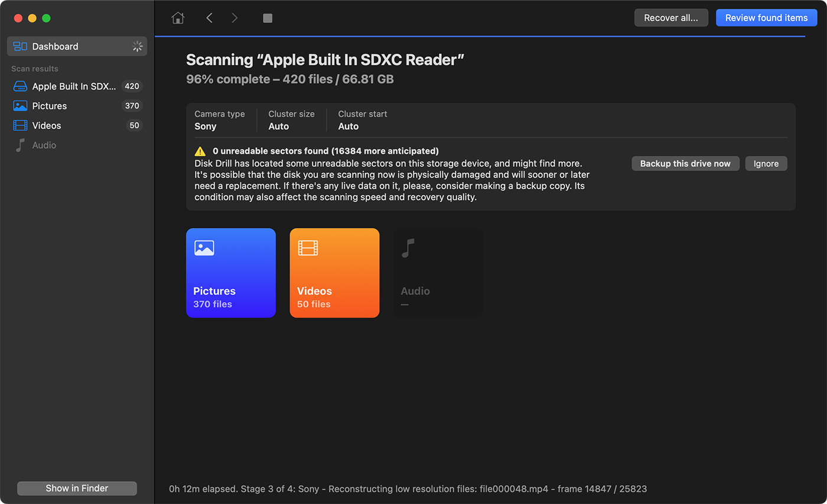Click the blue scan progress bar
827x504 pixels.
(480, 37)
